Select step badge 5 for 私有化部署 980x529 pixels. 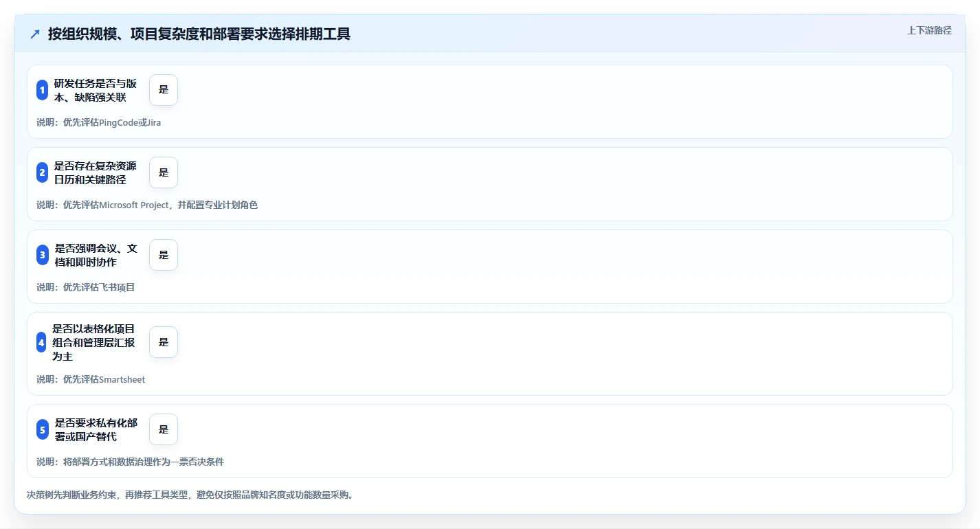(43, 429)
